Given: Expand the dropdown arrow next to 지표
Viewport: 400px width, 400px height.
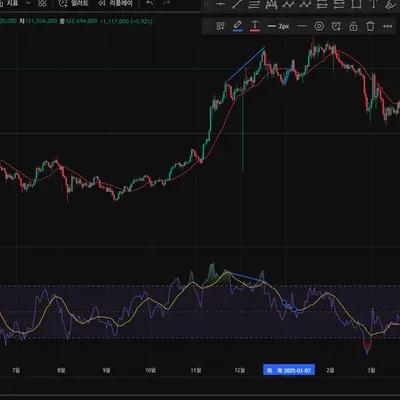Looking at the screenshot, I should coord(28,3).
